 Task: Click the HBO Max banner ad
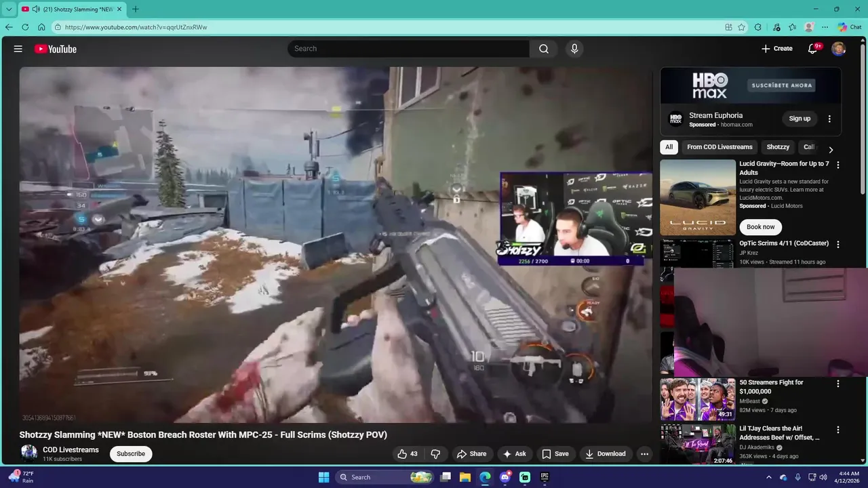[x=751, y=85]
